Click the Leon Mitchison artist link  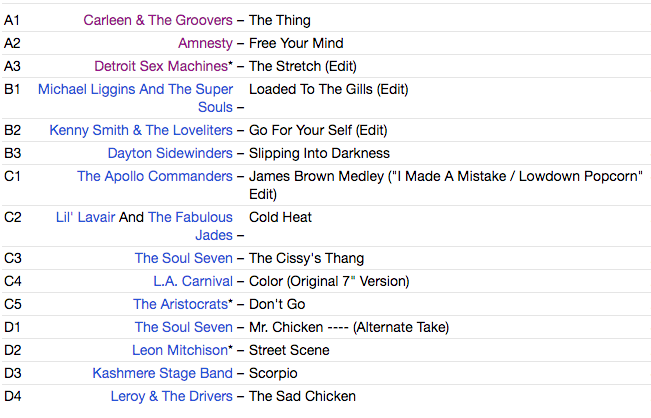[x=179, y=350]
